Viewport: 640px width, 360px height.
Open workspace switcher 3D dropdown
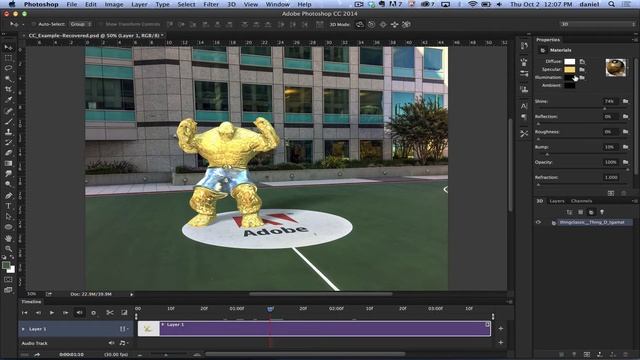pyautogui.click(x=598, y=24)
